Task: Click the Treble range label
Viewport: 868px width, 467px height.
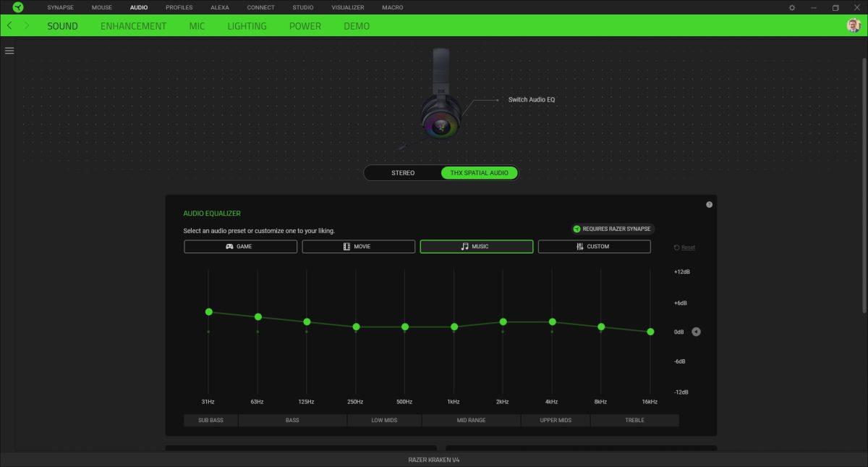Action: 634,420
